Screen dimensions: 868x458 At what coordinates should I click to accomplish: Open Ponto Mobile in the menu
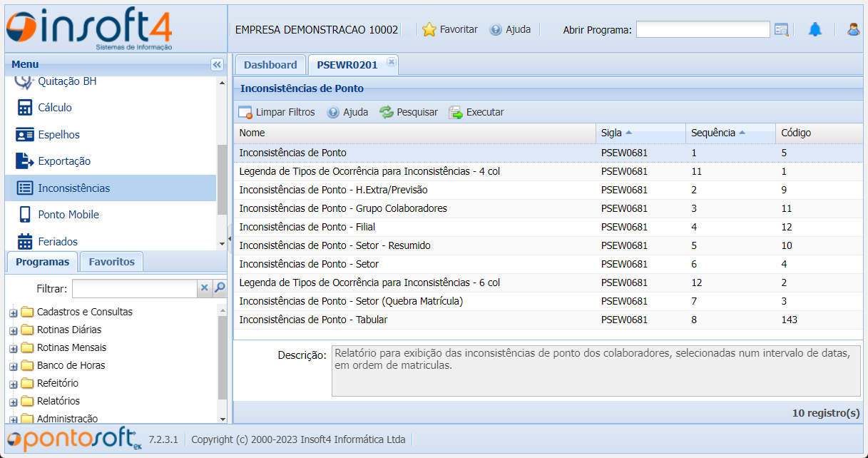[68, 215]
